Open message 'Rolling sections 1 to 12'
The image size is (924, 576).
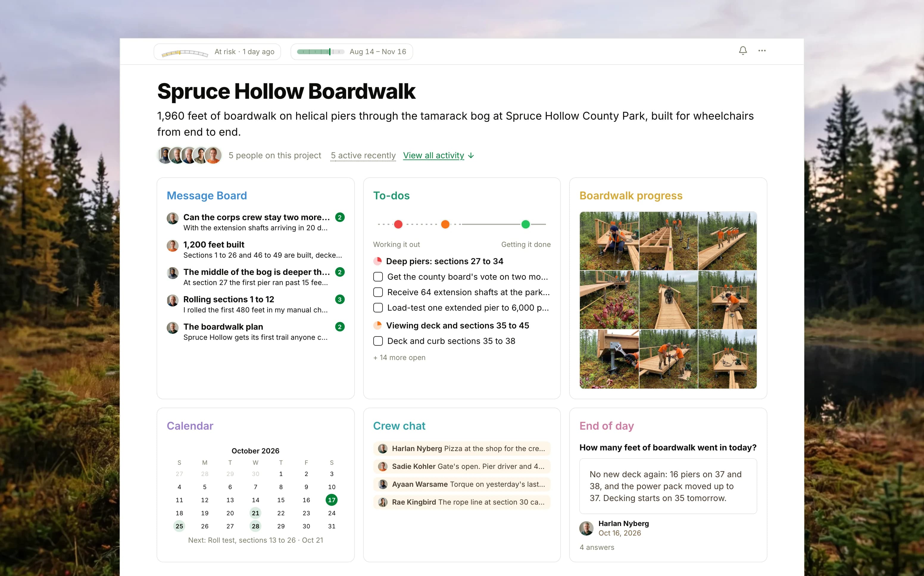pyautogui.click(x=255, y=304)
